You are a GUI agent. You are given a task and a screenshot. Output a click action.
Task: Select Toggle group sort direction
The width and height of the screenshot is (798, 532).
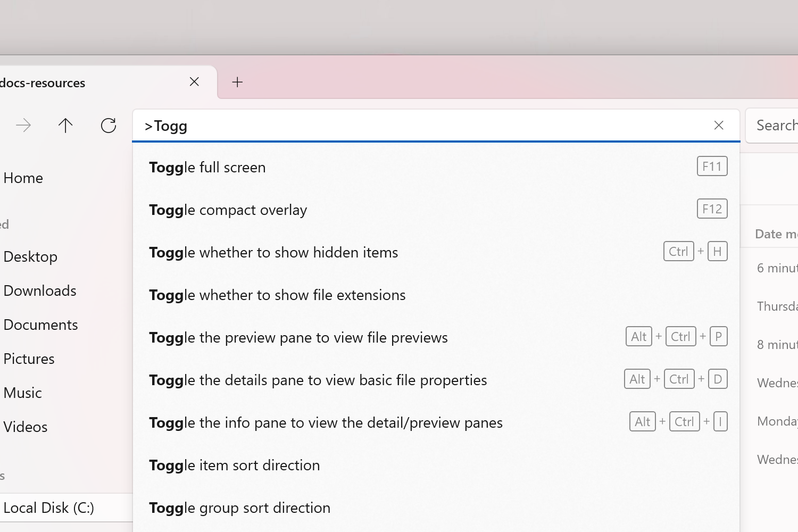tap(240, 508)
